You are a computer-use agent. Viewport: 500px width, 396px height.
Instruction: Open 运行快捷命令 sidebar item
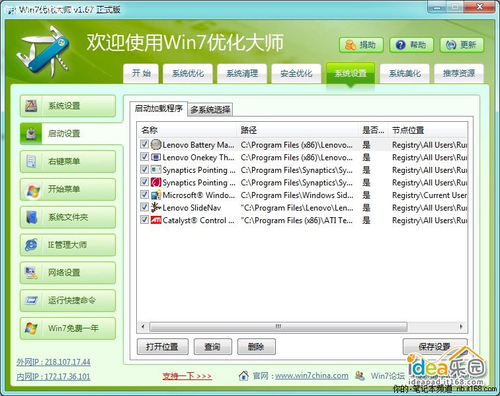(x=68, y=300)
